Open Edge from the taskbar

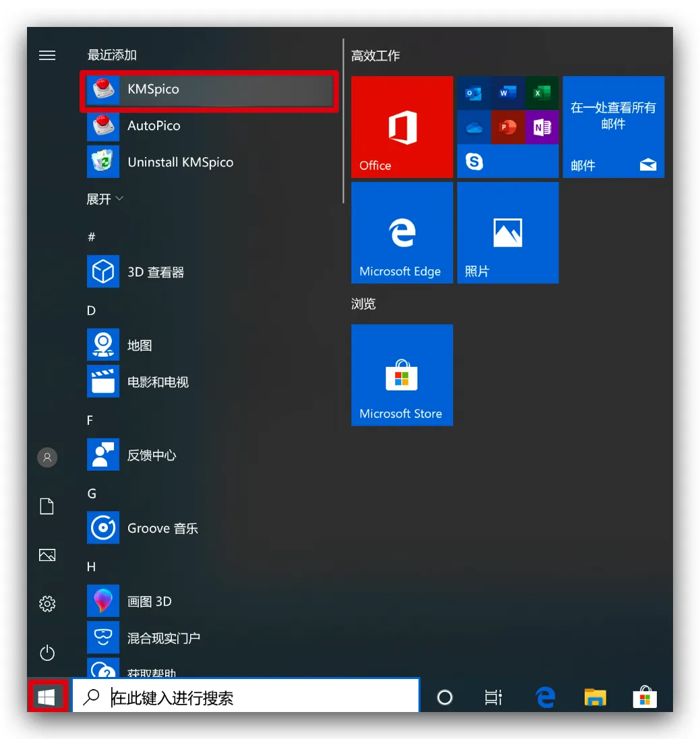[x=545, y=697]
